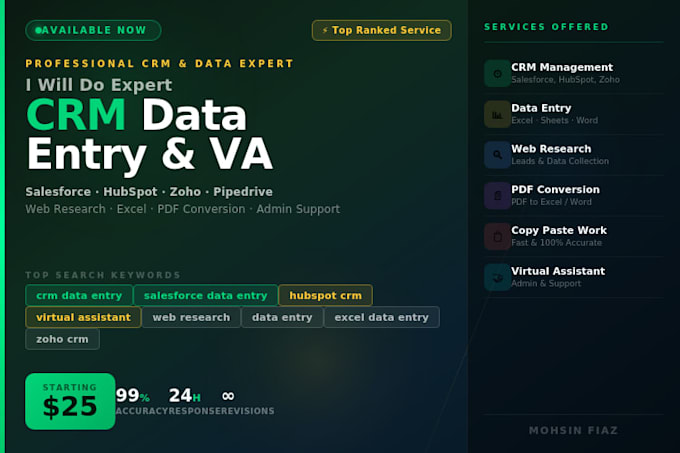680x453 pixels.
Task: Click the Copy Paste Work clipboard icon
Action: click(497, 236)
